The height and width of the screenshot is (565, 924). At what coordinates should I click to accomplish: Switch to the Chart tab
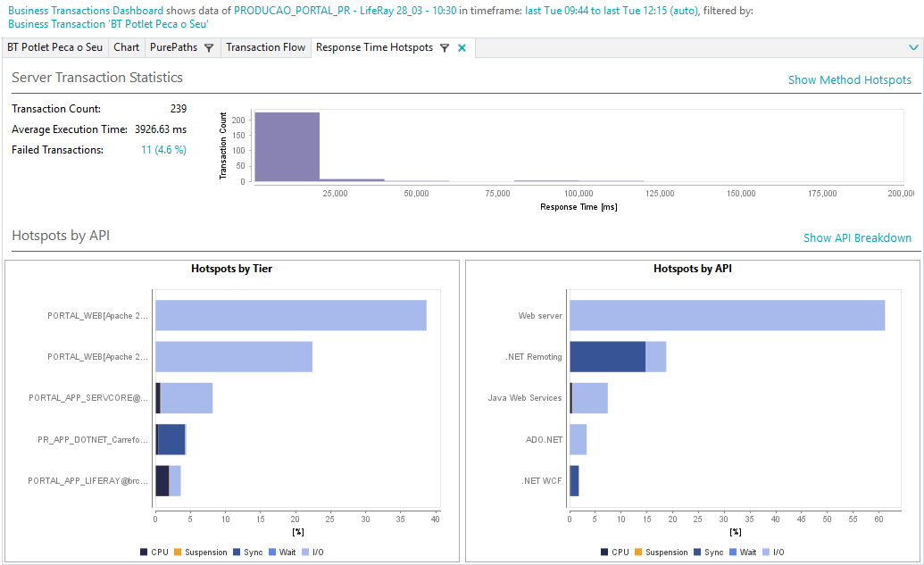126,47
